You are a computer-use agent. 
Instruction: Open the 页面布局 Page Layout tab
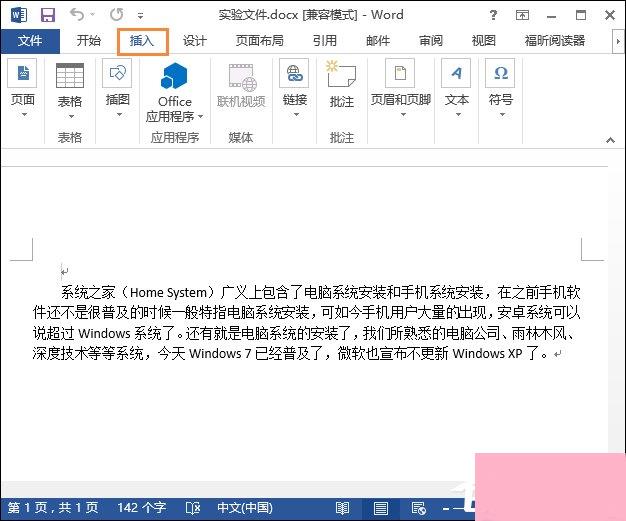pyautogui.click(x=260, y=41)
